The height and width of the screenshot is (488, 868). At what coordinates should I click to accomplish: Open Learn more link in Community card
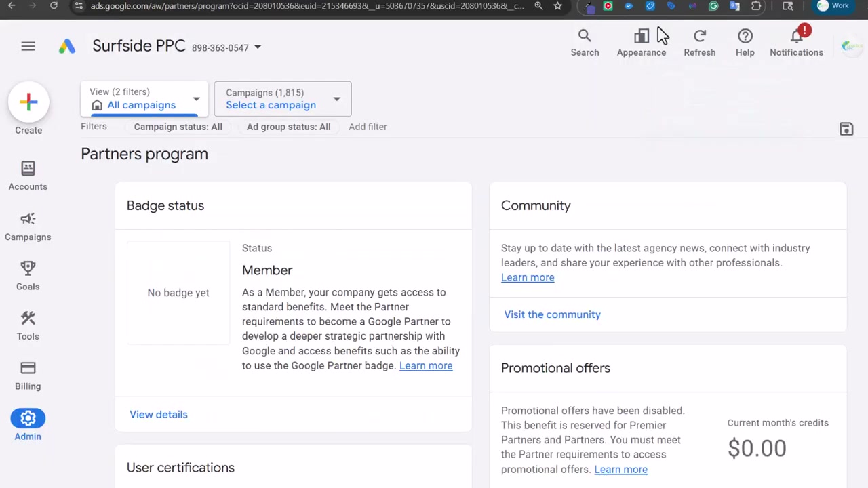(528, 277)
